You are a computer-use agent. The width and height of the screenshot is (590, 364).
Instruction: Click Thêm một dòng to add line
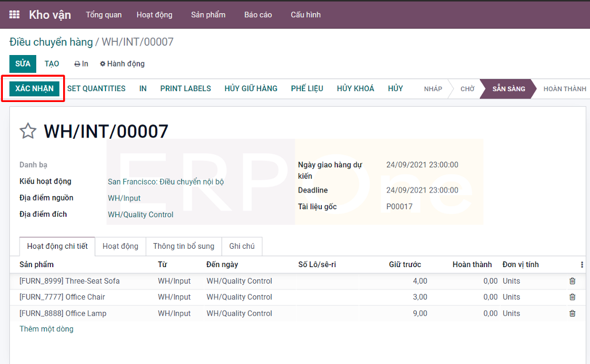pos(46,329)
